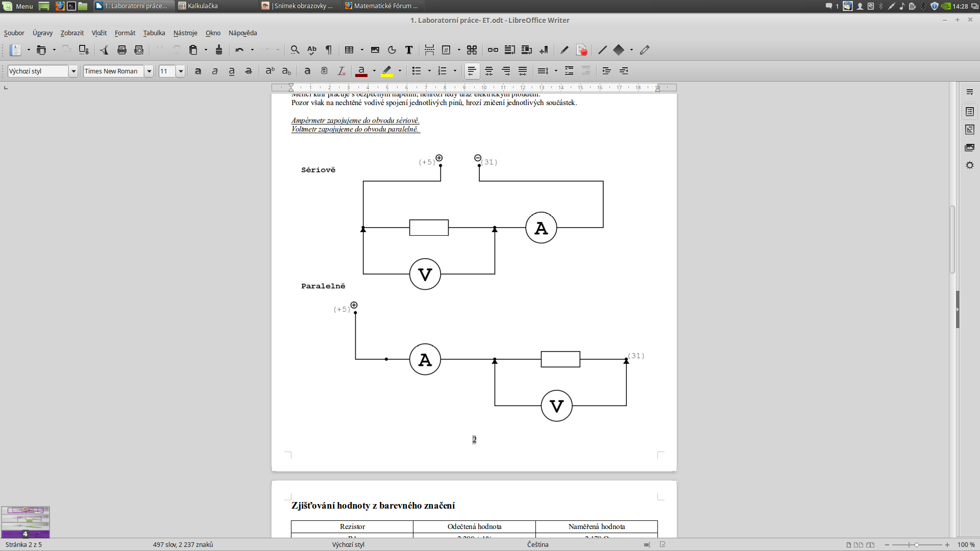Insert special character icon
Viewport: 980px width, 551px height.
(472, 50)
